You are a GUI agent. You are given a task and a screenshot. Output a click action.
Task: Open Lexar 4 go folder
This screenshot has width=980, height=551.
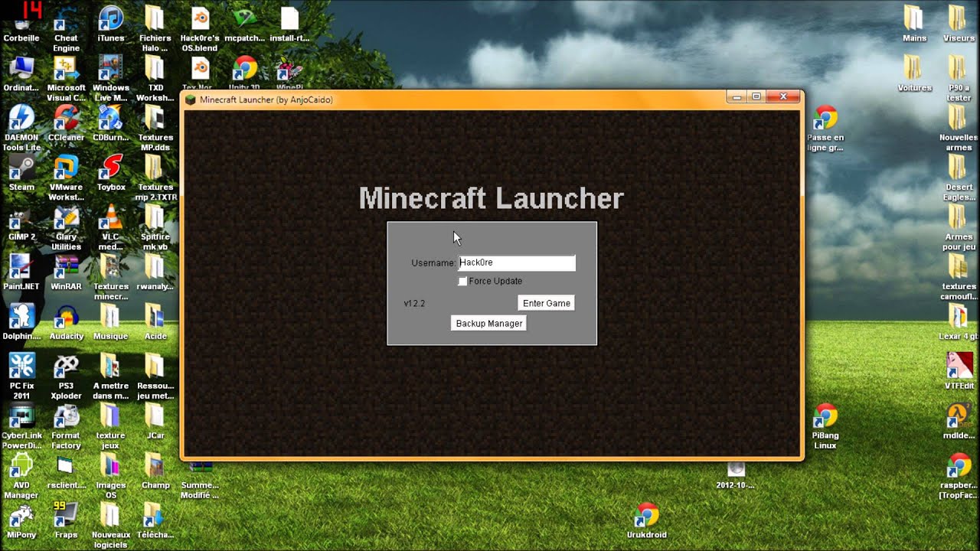click(x=959, y=321)
